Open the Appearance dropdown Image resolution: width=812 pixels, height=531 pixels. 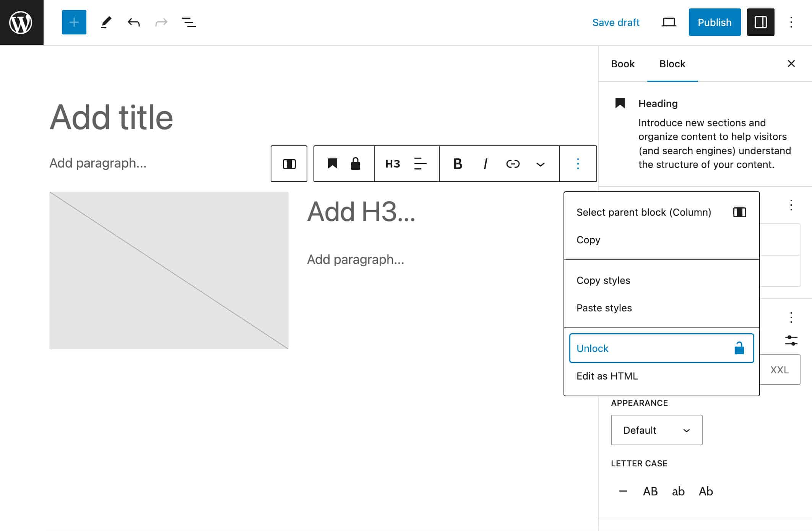point(656,430)
